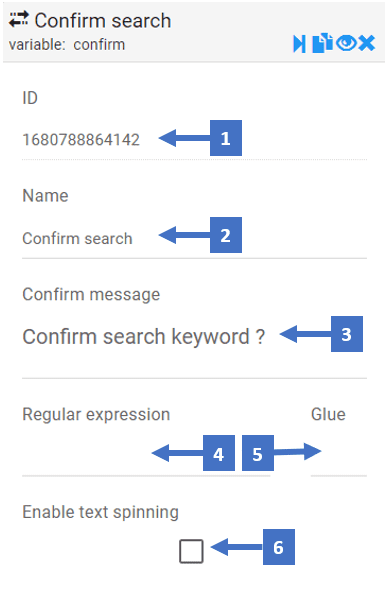The width and height of the screenshot is (387, 599).
Task: Click the duplicate/copy action icon
Action: click(322, 43)
